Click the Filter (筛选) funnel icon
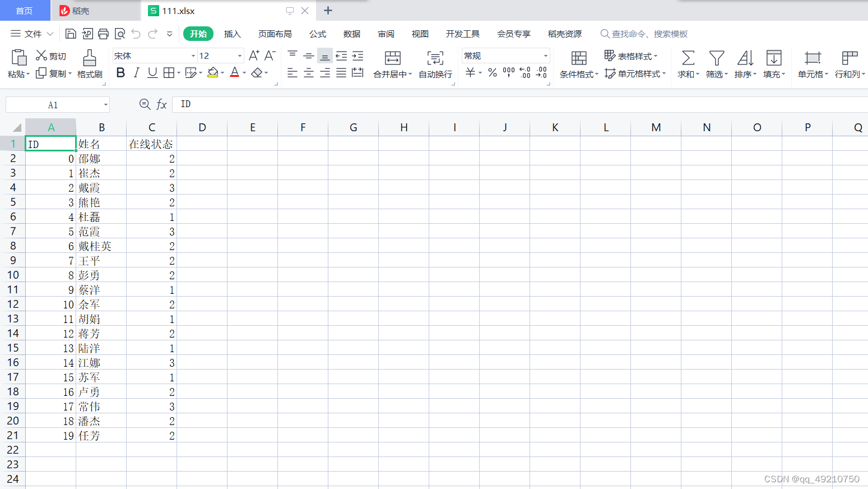This screenshot has width=868, height=489. click(717, 58)
